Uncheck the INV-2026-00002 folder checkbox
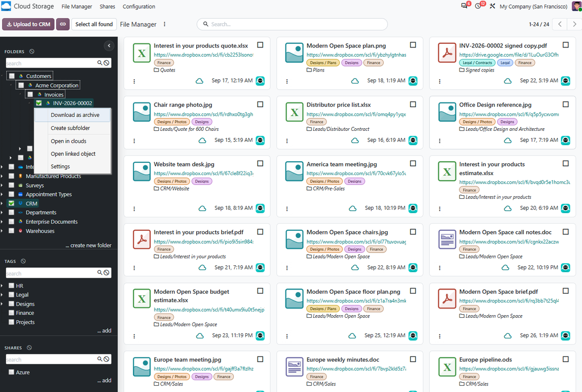The height and width of the screenshot is (392, 582). [39, 103]
